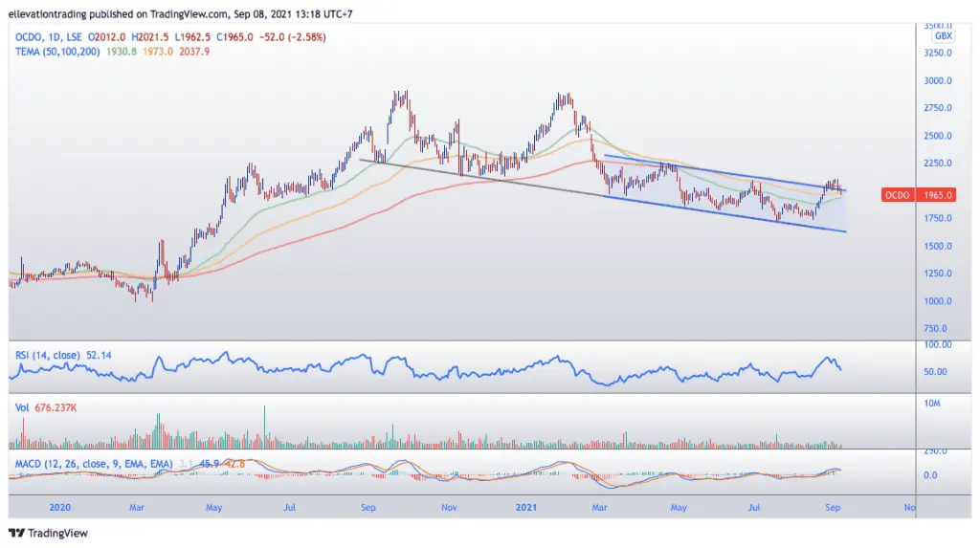Click the RSI value 52.14
The width and height of the screenshot is (980, 548).
click(x=99, y=355)
